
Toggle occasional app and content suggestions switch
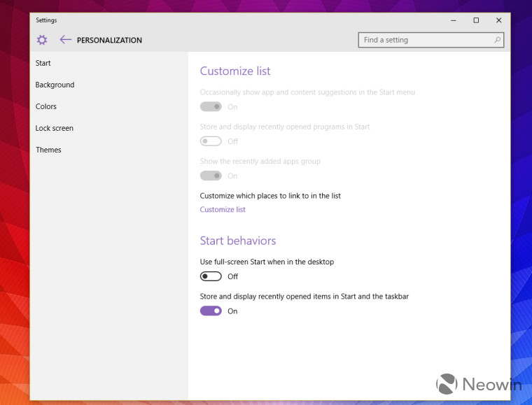click(x=211, y=106)
